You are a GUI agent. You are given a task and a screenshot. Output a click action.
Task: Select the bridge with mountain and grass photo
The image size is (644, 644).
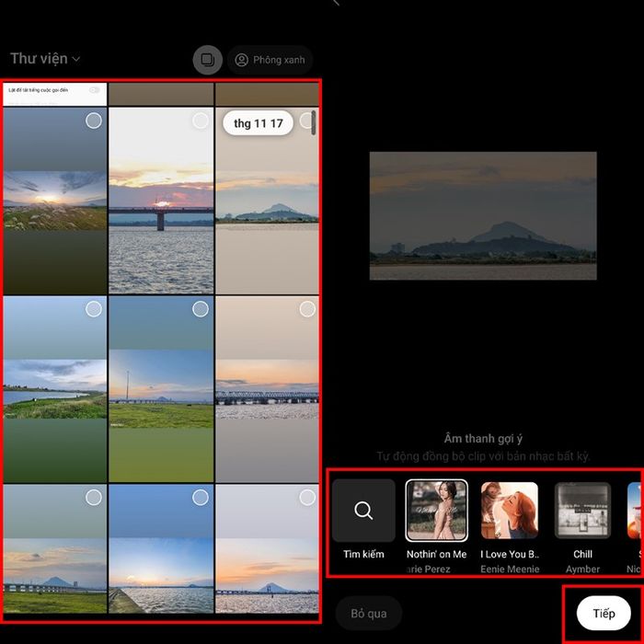click(94, 498)
